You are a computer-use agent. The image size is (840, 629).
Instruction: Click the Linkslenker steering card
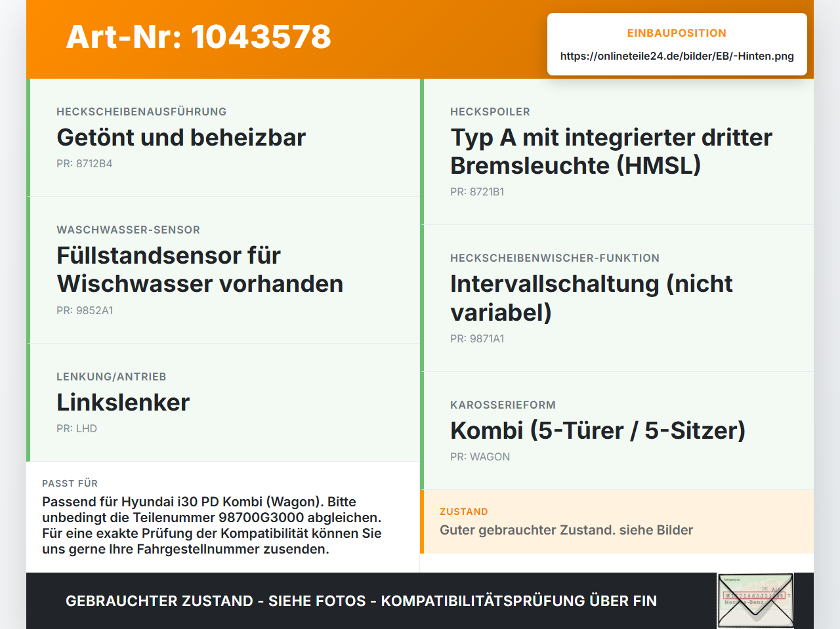pos(223,403)
